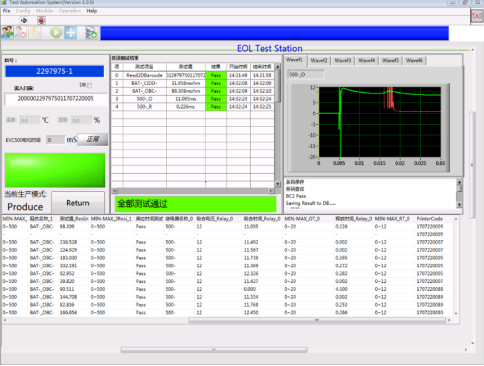Image resolution: width=484 pixels, height=366 pixels.
Task: Click the 正常 button next to mS
Action: [x=93, y=139]
